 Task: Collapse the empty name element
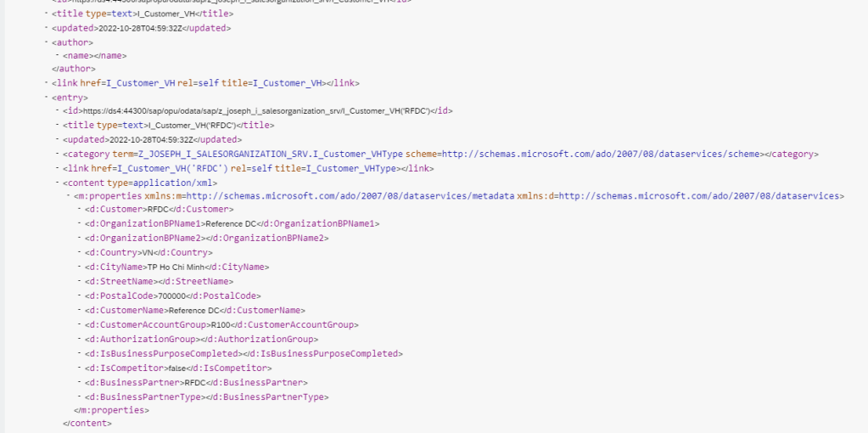tap(57, 56)
